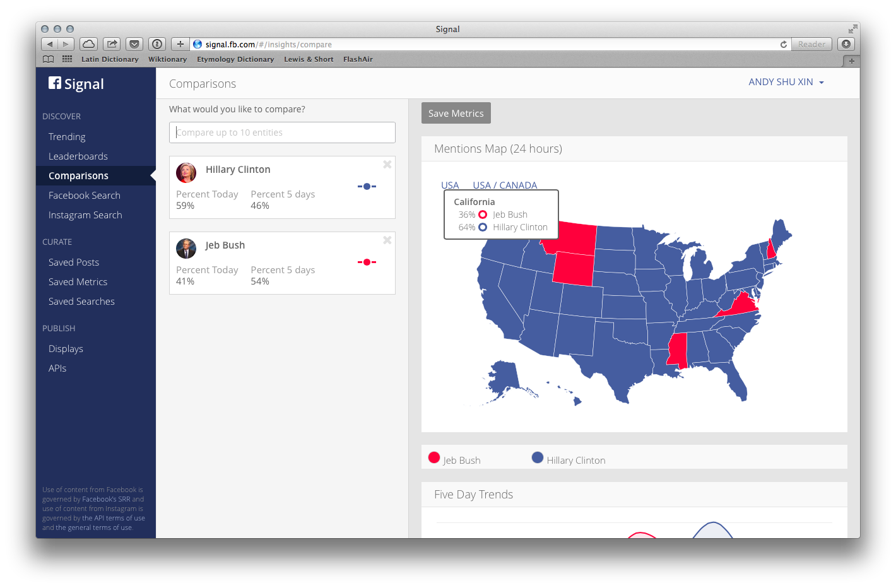Open the iCloud tabs cloud icon

click(x=89, y=44)
